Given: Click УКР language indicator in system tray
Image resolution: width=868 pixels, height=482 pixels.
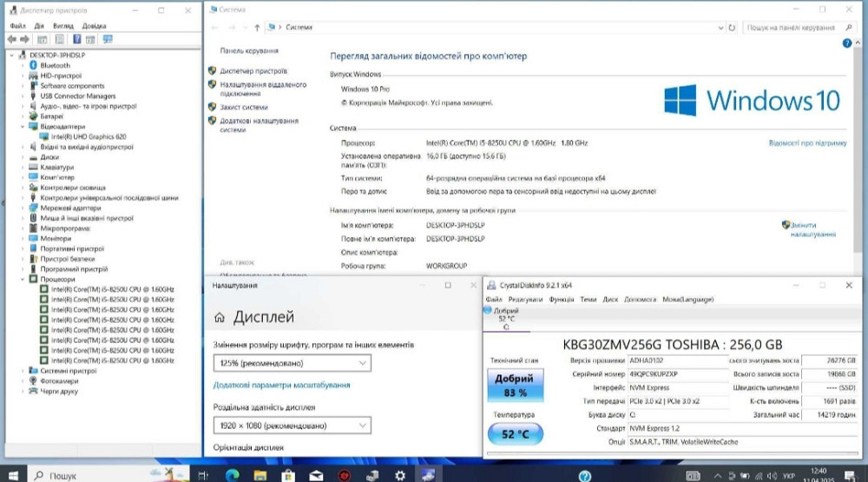Looking at the screenshot, I should coord(789,476).
